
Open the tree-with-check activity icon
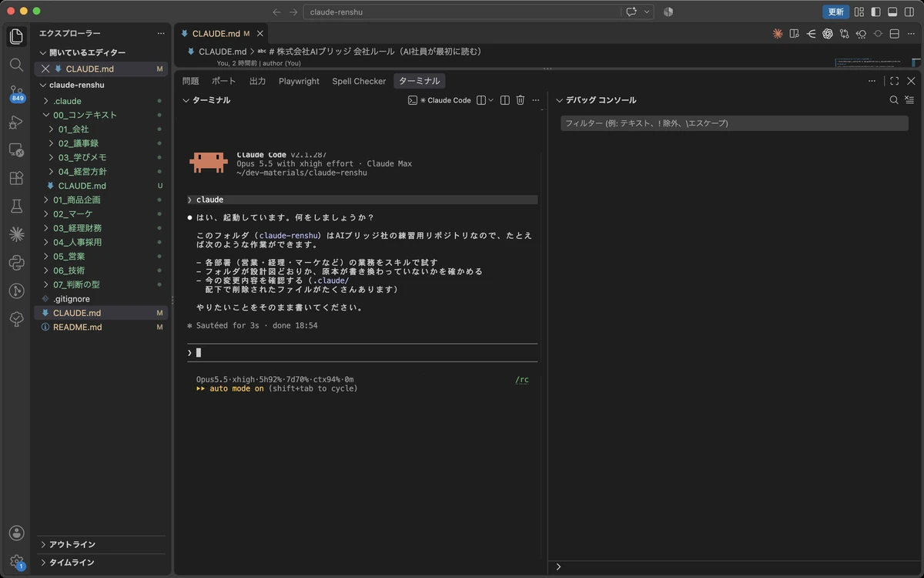tap(16, 319)
